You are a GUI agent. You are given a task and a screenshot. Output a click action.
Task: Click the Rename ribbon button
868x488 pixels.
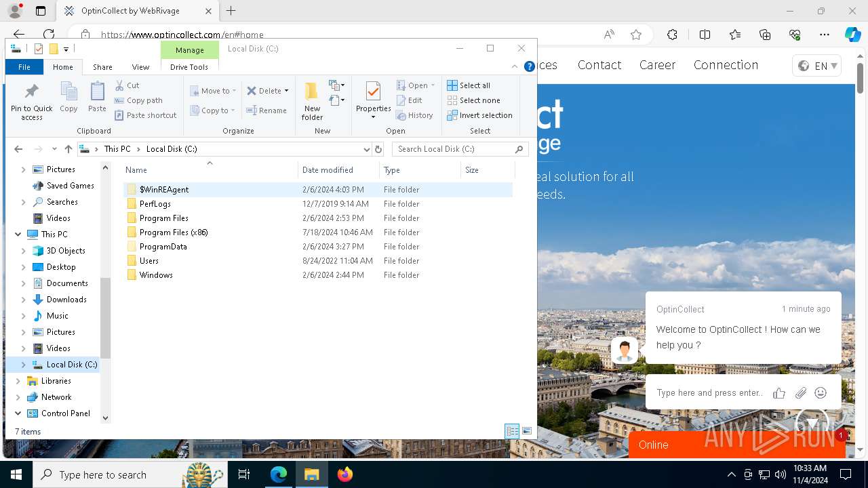(267, 110)
